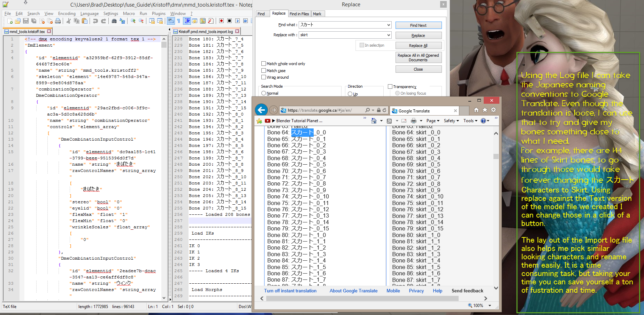Click the Zoom In magnifier icon
The image size is (644, 315).
point(133,21)
